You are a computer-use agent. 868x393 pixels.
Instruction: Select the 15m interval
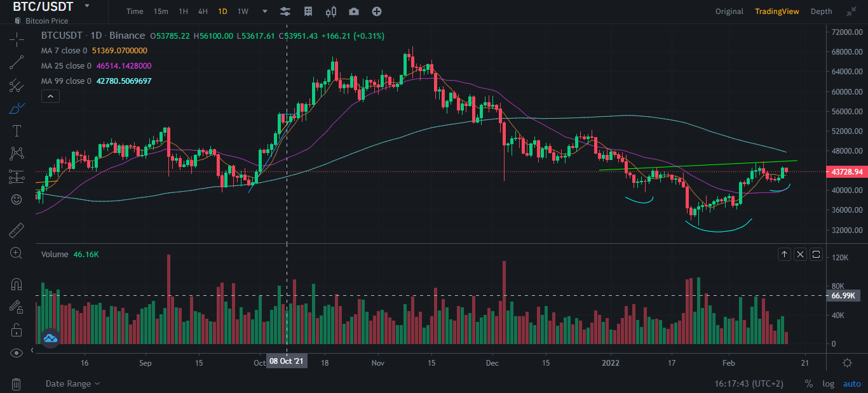click(x=161, y=11)
